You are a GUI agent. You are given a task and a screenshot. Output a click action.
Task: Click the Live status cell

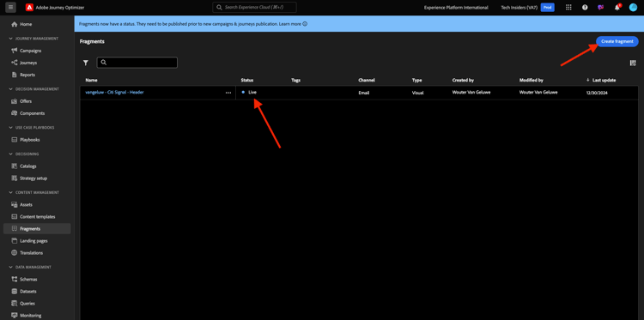[252, 93]
